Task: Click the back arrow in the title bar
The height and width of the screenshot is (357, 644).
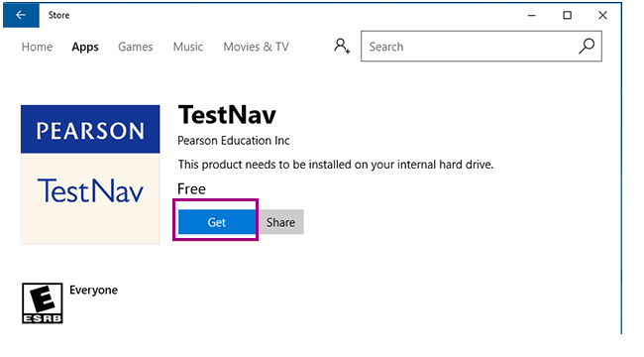Action: tap(21, 15)
